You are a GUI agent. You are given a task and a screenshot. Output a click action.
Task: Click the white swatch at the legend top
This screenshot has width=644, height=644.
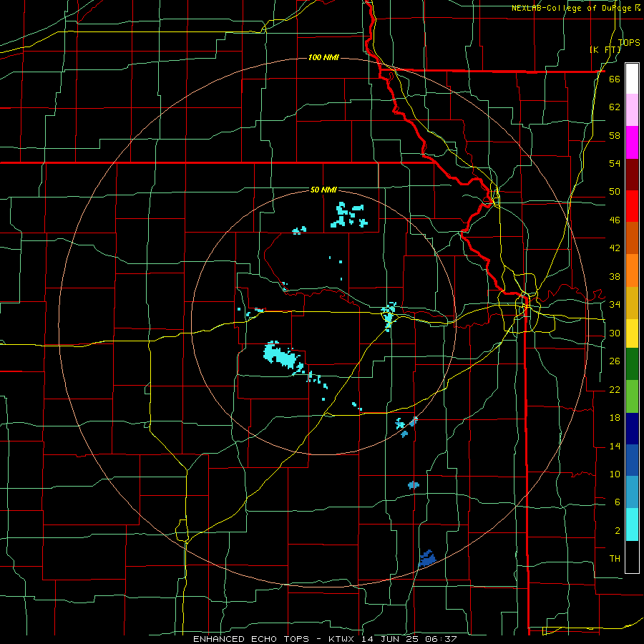click(632, 79)
